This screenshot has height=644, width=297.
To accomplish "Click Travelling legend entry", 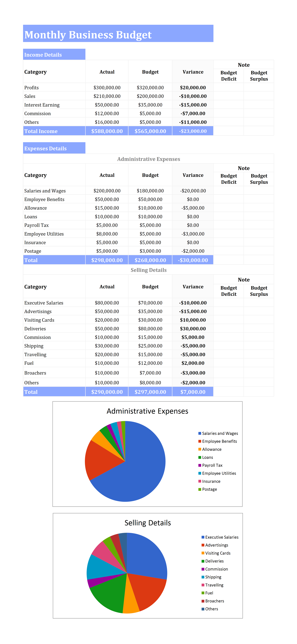I will point(212,585).
